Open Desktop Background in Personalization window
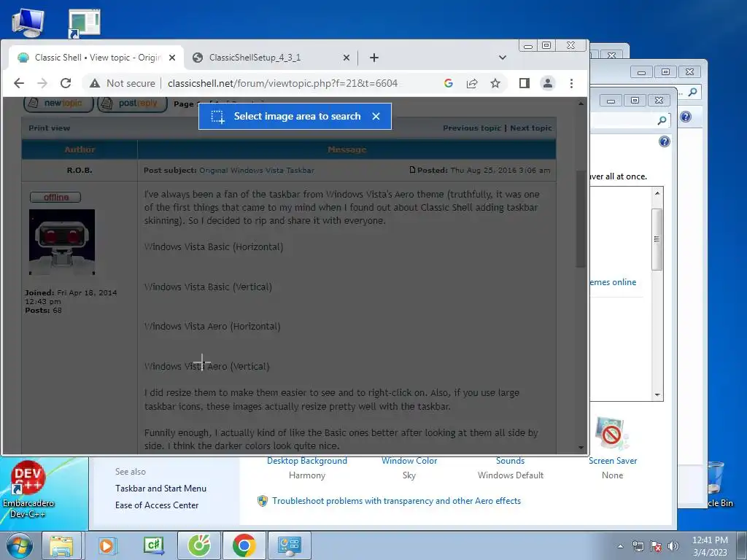 coord(307,461)
